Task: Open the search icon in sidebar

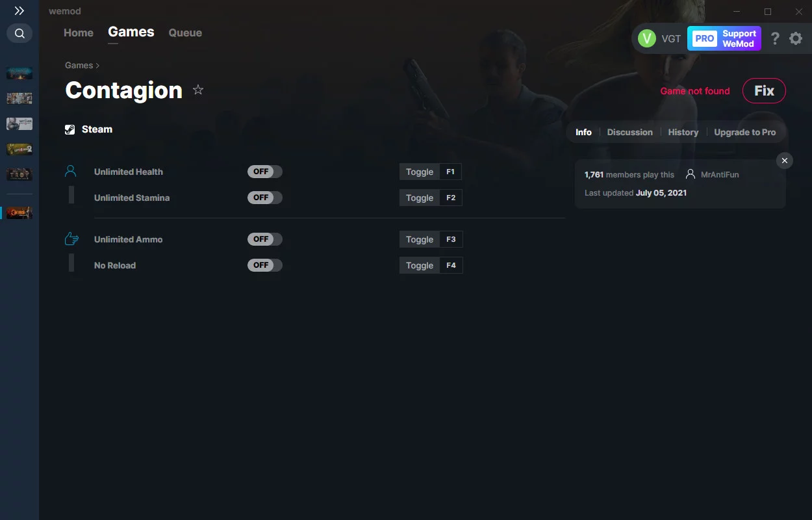Action: 19,33
